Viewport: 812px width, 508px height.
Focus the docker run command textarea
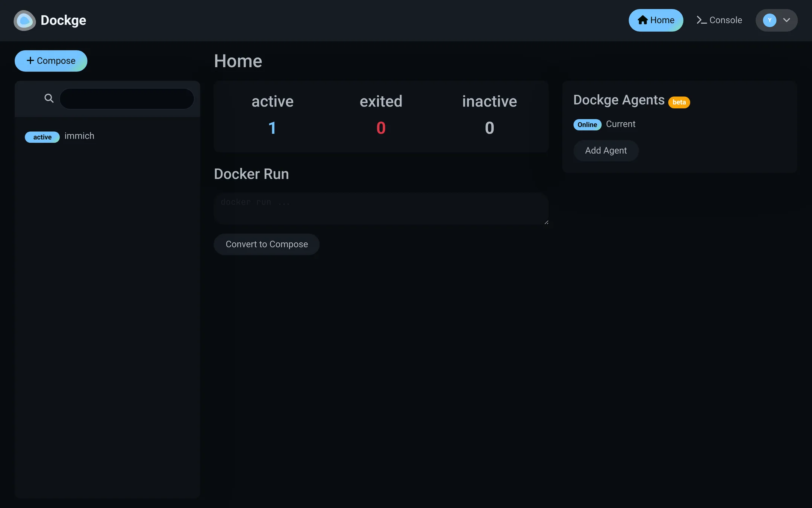(x=381, y=209)
